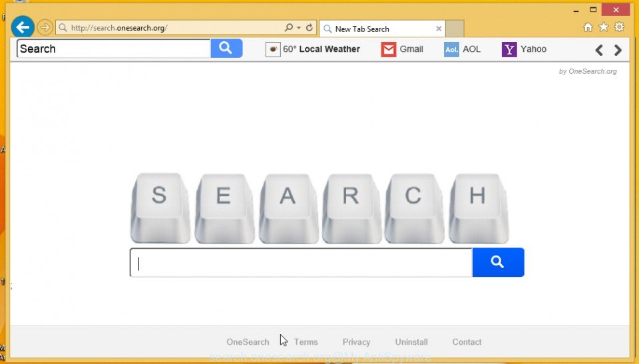The height and width of the screenshot is (364, 639).
Task: Expand the address bar search dropdown arrow
Action: [299, 28]
